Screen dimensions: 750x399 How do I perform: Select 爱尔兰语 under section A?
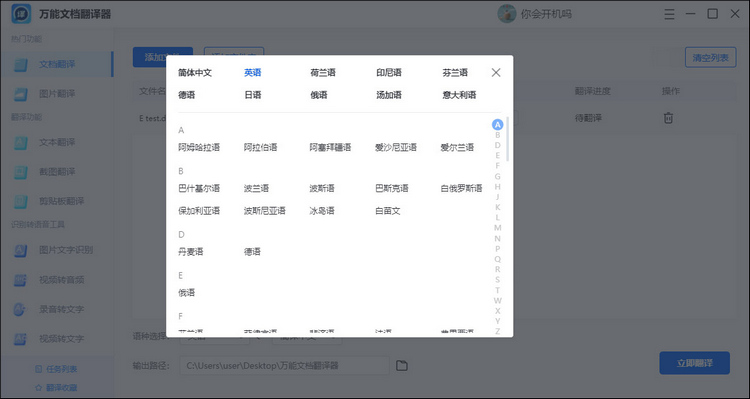pyautogui.click(x=457, y=147)
